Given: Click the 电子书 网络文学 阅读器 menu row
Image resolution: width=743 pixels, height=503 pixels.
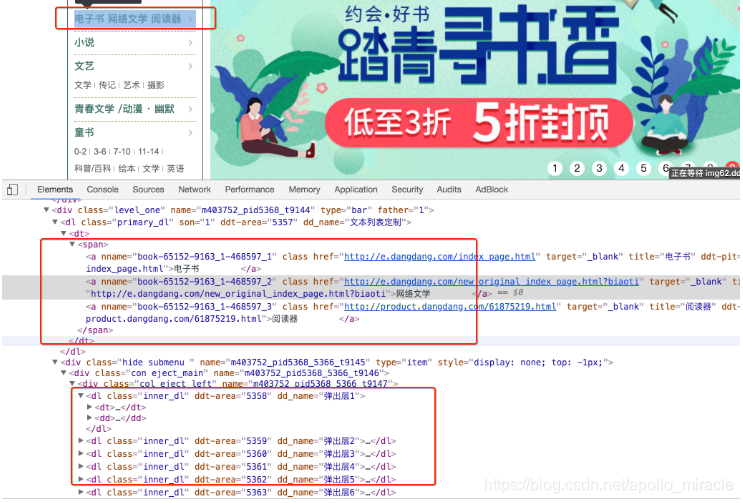Looking at the screenshot, I should click(x=135, y=19).
